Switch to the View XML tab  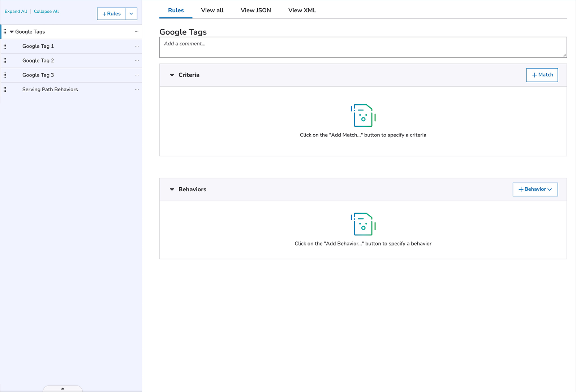[302, 10]
